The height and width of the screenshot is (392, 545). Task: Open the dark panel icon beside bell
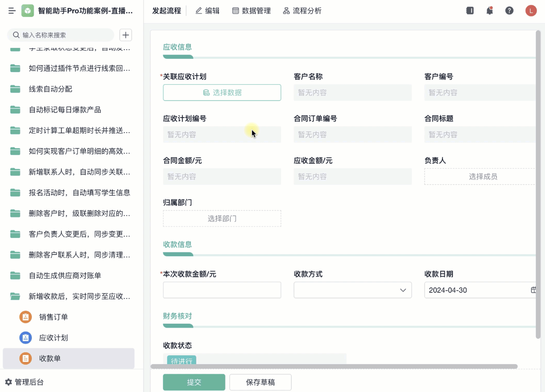[470, 11]
